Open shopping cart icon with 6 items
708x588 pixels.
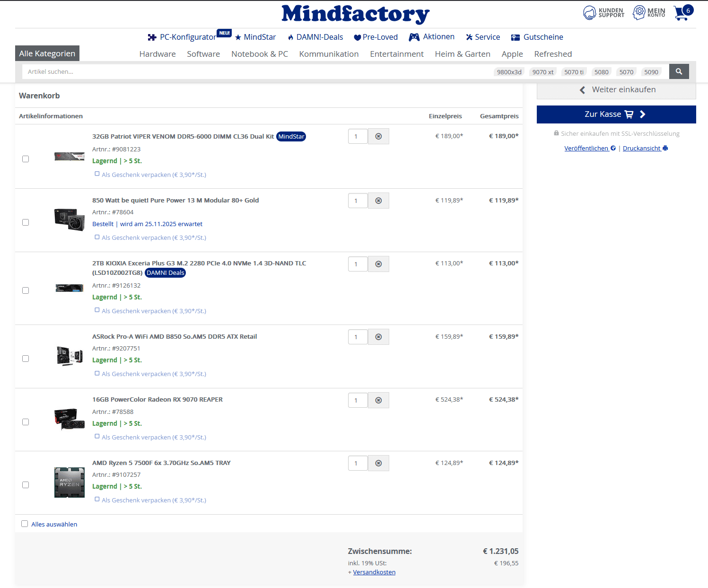coord(683,12)
